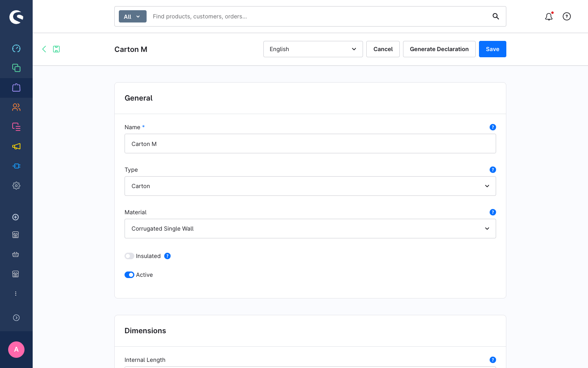Click the basket icon in sidebar
This screenshot has width=588, height=368.
pos(16,254)
